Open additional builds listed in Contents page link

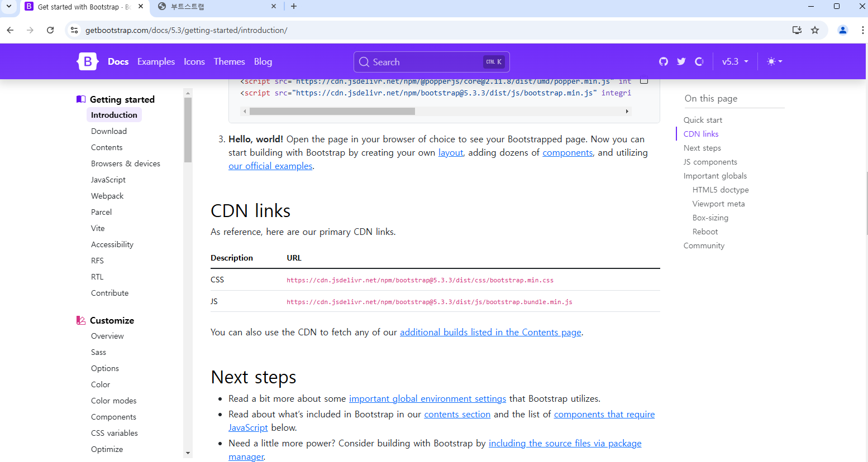[x=490, y=333]
